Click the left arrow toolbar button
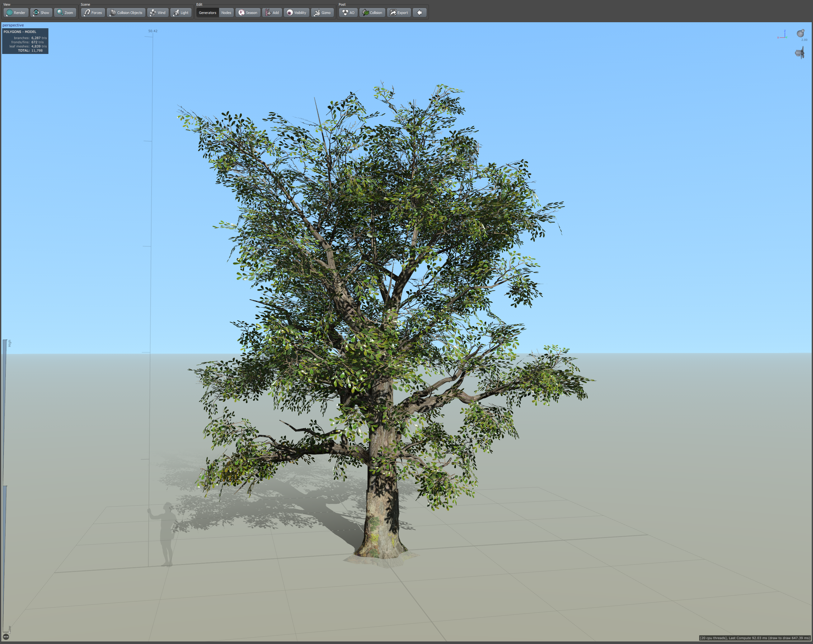 [419, 12]
